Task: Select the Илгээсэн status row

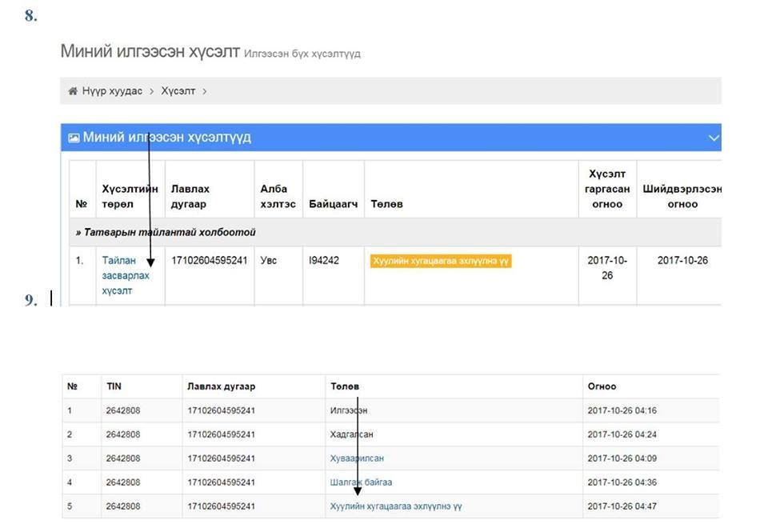Action: (x=350, y=410)
